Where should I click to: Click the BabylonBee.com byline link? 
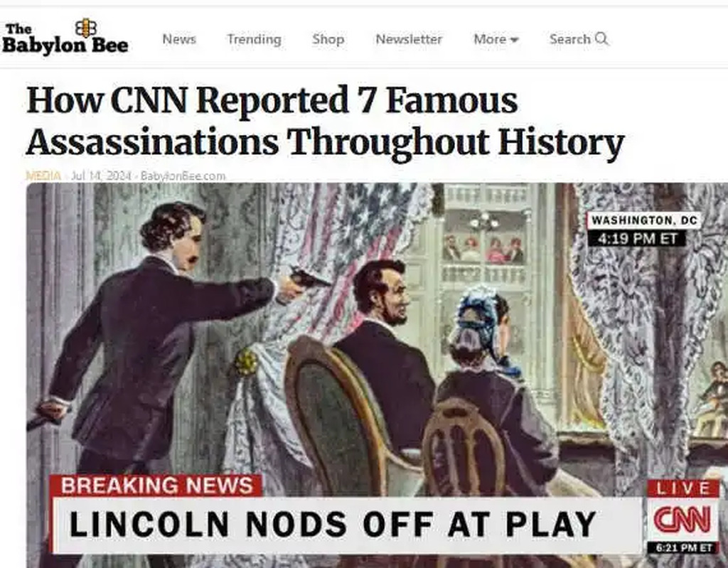point(183,176)
